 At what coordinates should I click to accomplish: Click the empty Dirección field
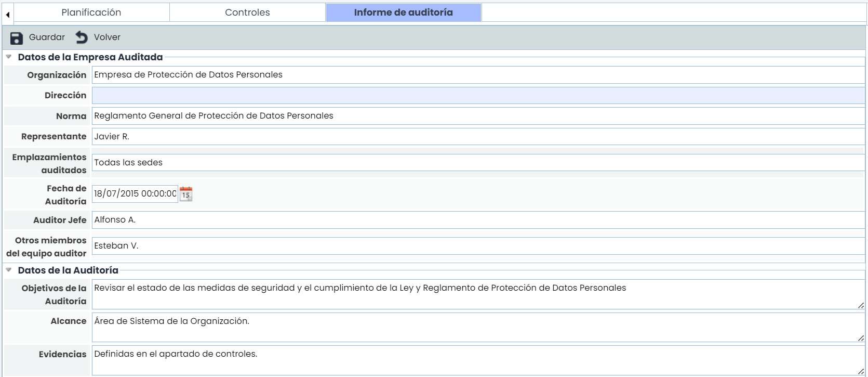pos(478,96)
